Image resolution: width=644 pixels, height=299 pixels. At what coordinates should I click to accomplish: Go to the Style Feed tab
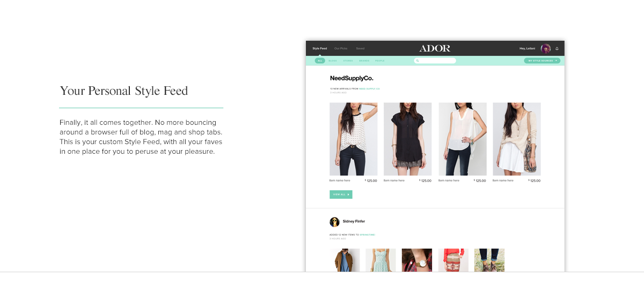point(320,48)
